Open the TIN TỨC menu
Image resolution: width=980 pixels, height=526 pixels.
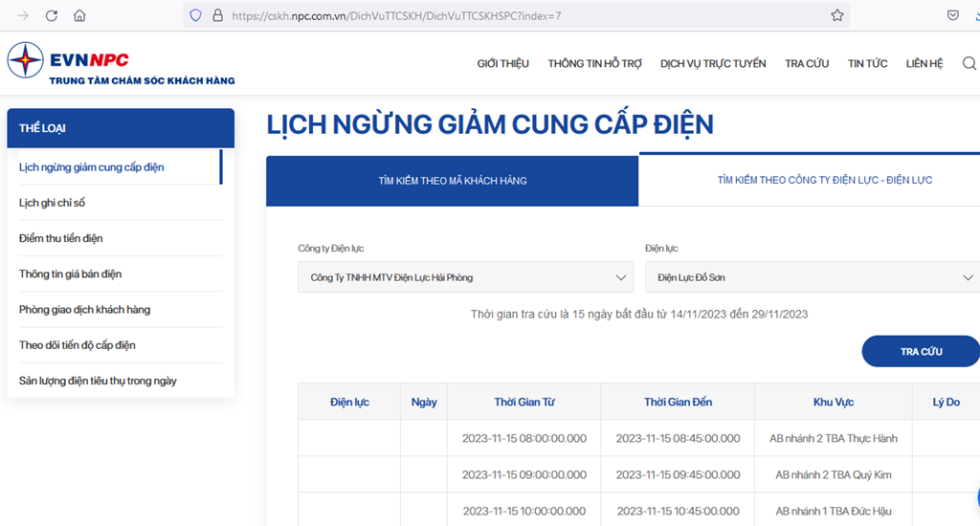pos(867,63)
